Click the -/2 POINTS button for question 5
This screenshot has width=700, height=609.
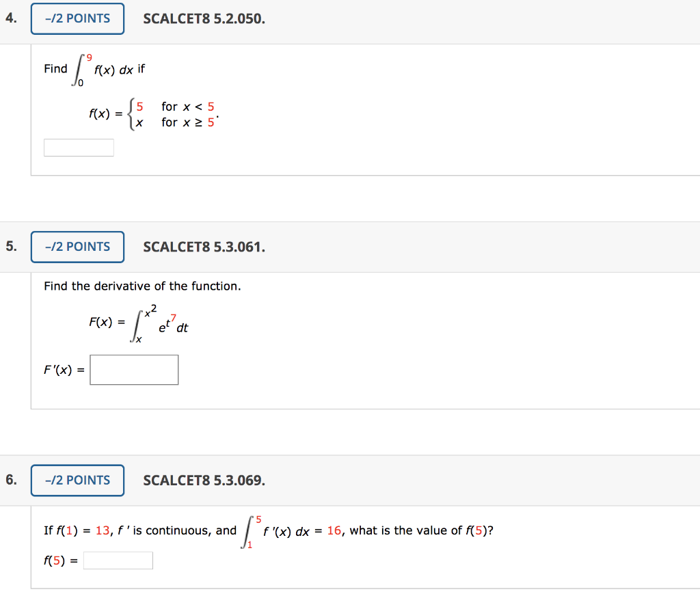(x=77, y=247)
